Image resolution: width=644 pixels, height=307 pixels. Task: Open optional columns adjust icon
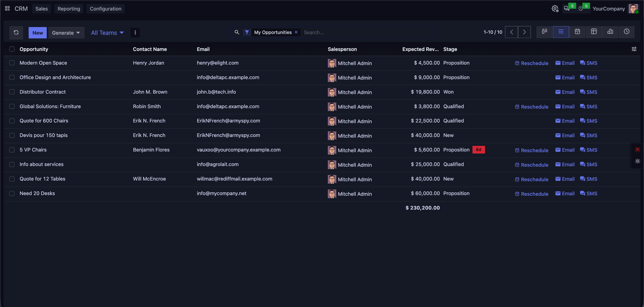tap(634, 49)
